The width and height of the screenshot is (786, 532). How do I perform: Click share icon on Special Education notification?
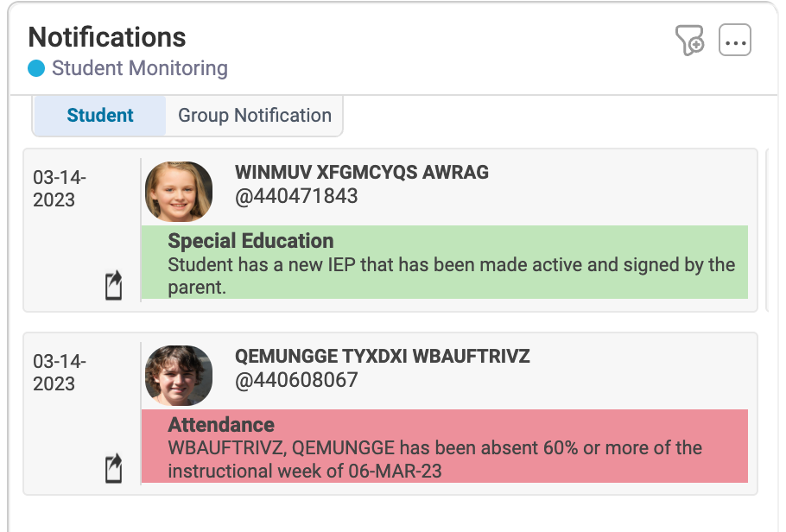tap(113, 285)
